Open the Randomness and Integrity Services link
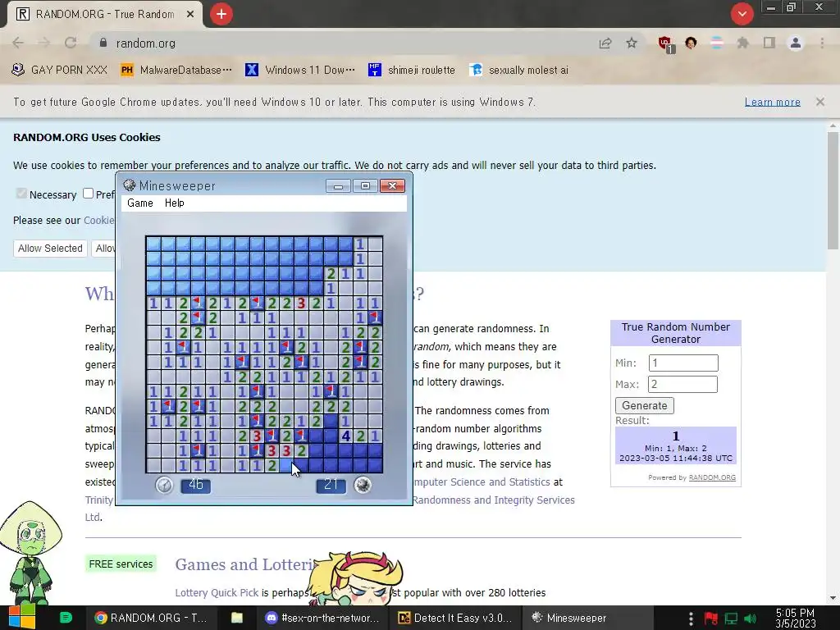The height and width of the screenshot is (630, 840). [493, 500]
